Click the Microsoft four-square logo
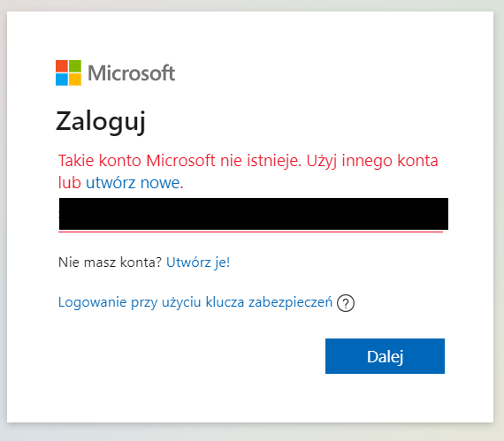This screenshot has height=441, width=504. [x=68, y=73]
